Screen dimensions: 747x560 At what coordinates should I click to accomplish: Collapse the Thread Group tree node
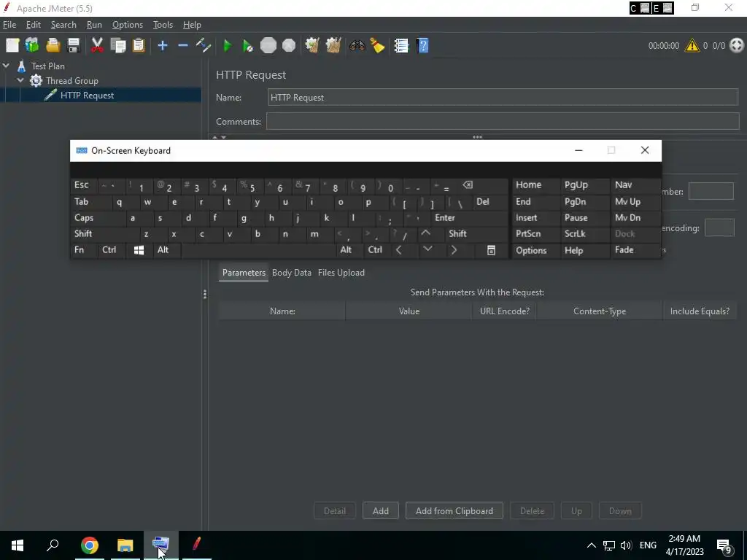tap(20, 80)
